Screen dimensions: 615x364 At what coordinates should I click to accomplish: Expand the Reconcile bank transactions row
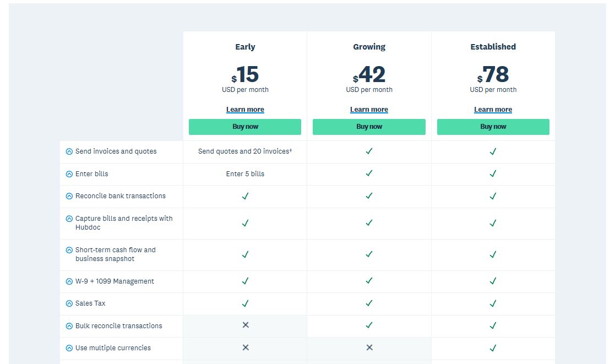69,196
